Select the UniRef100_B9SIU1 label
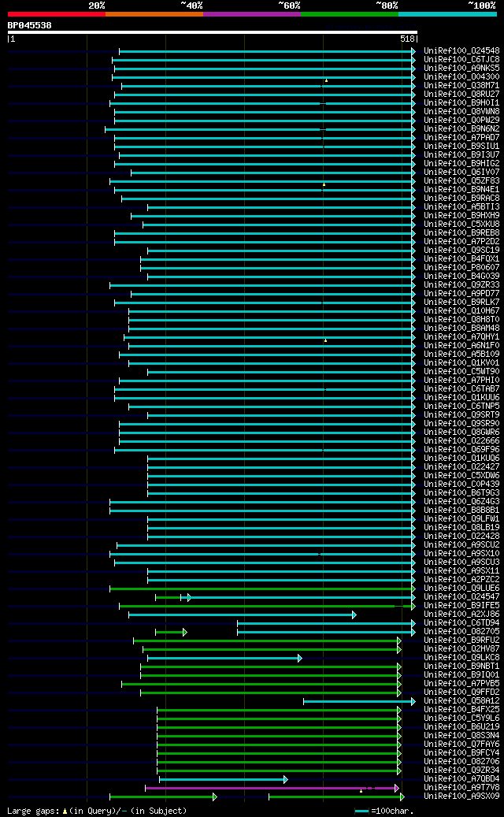The image size is (504, 817). (461, 147)
